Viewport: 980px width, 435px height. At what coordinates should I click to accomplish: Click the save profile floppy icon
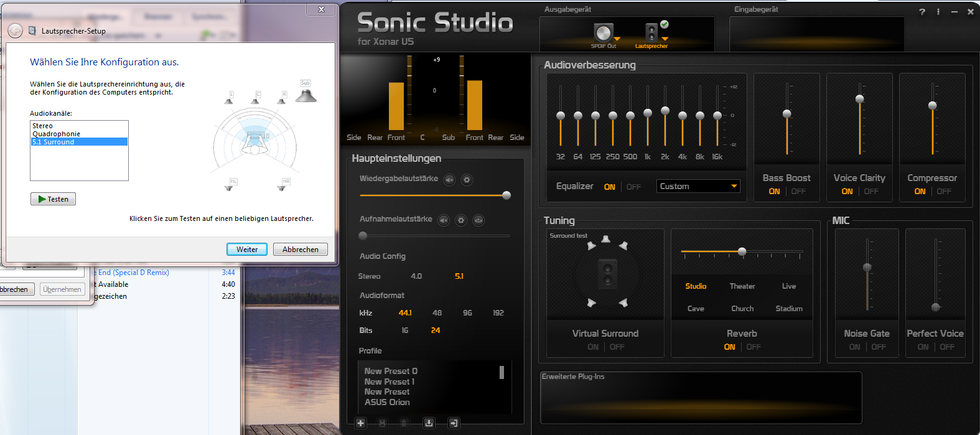382,423
